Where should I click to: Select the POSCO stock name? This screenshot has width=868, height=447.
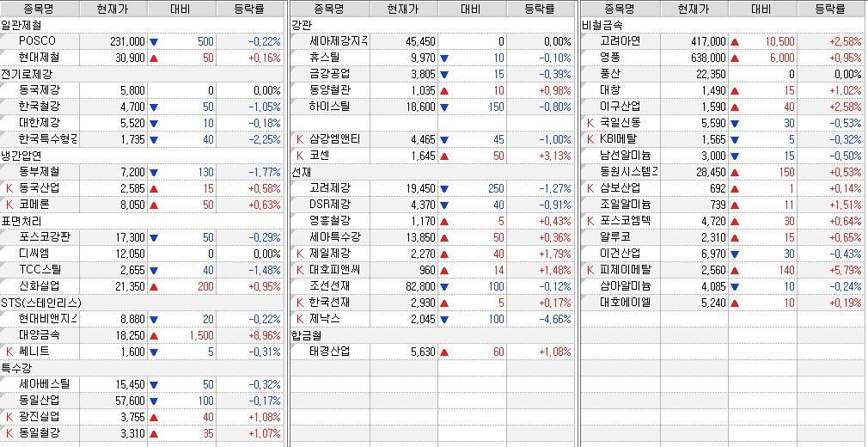click(x=37, y=41)
